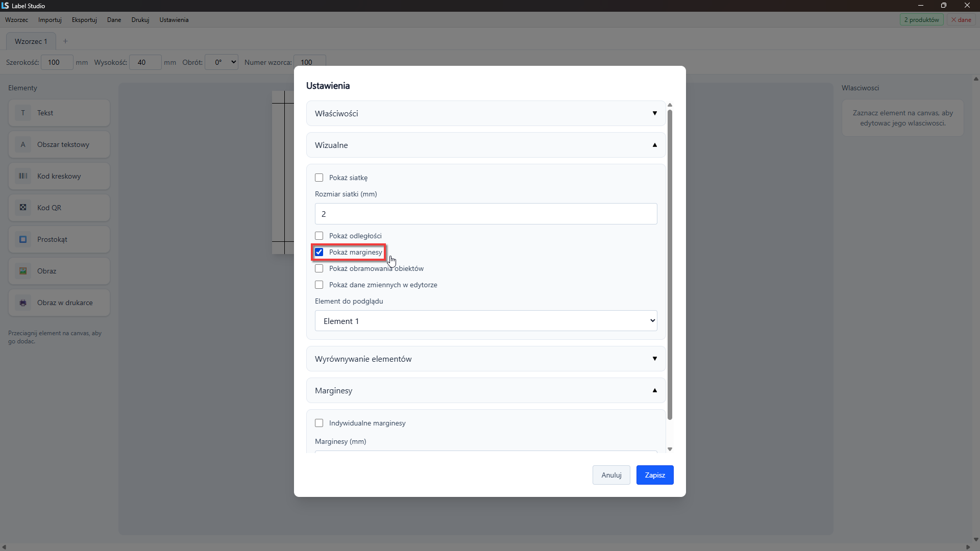Click the Anuluj button
980x551 pixels.
click(611, 475)
